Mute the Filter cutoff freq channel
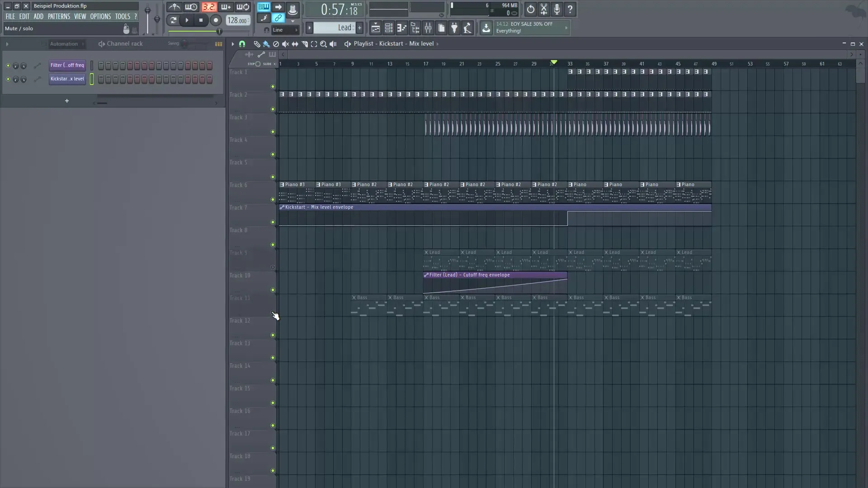Viewport: 868px width, 488px height. tap(8, 66)
